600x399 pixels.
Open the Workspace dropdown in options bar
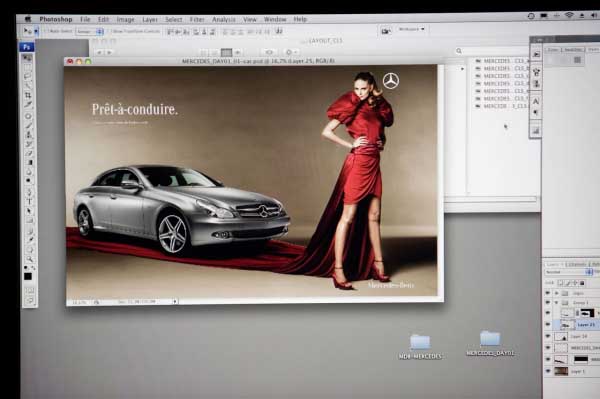(x=412, y=29)
